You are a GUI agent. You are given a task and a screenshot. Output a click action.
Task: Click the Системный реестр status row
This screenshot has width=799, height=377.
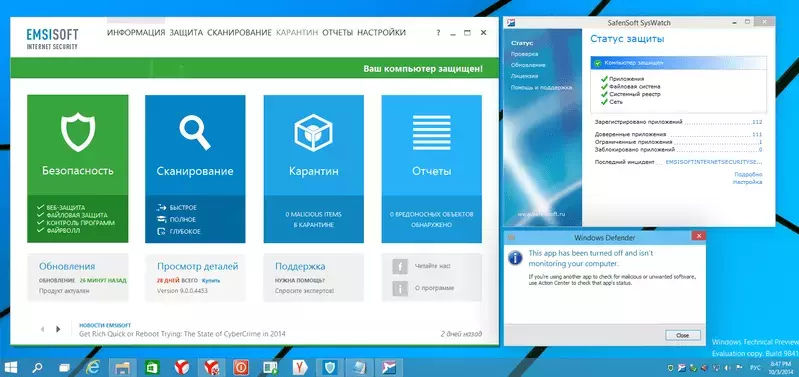[630, 94]
